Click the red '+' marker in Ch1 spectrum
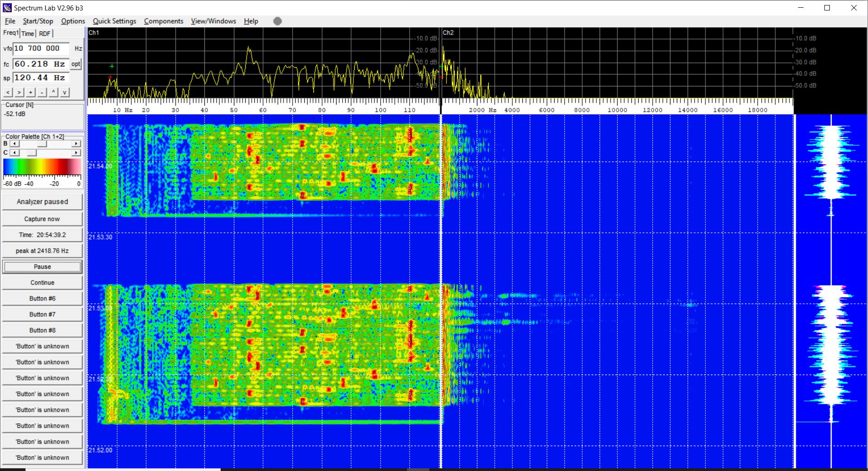868x471 pixels. (x=110, y=77)
